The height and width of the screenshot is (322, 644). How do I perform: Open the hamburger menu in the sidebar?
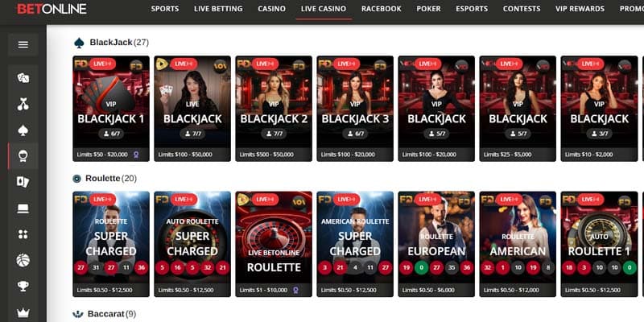[23, 45]
